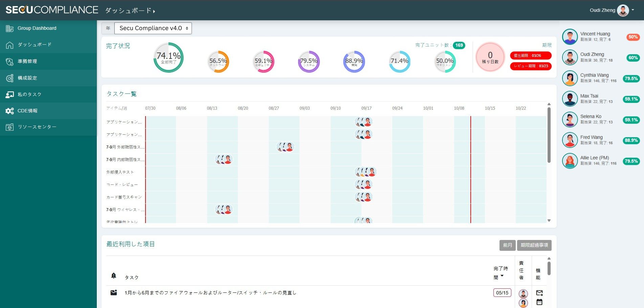Click 外部侵入テスト task row label
The image size is (644, 308).
pyautogui.click(x=120, y=172)
